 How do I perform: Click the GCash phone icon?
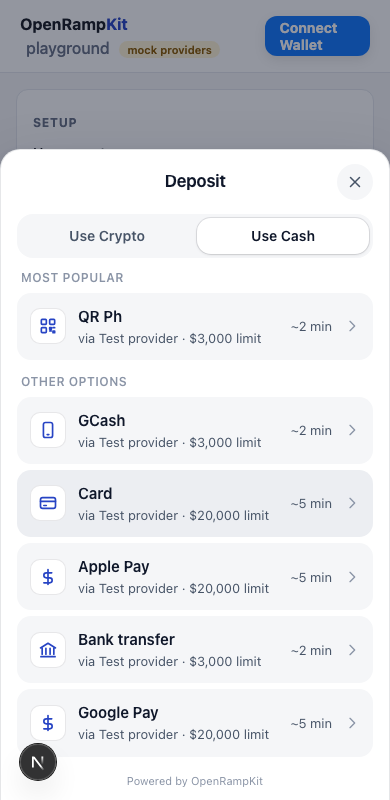48,430
